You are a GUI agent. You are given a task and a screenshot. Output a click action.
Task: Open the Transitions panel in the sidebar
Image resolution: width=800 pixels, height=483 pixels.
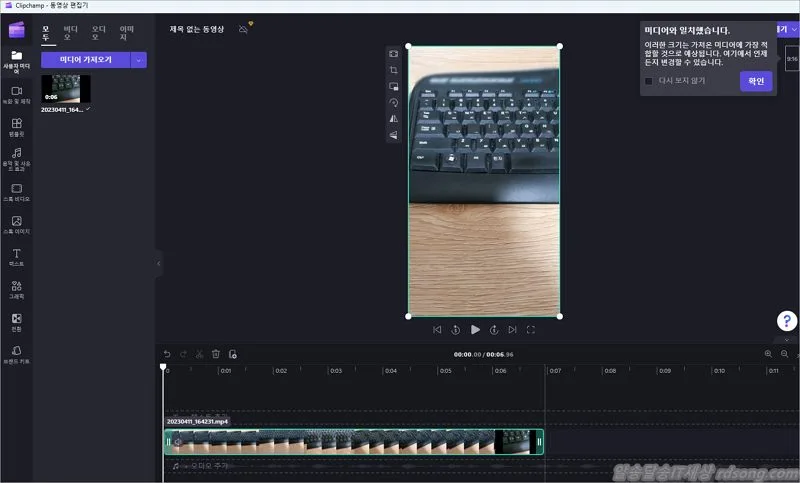pos(16,322)
